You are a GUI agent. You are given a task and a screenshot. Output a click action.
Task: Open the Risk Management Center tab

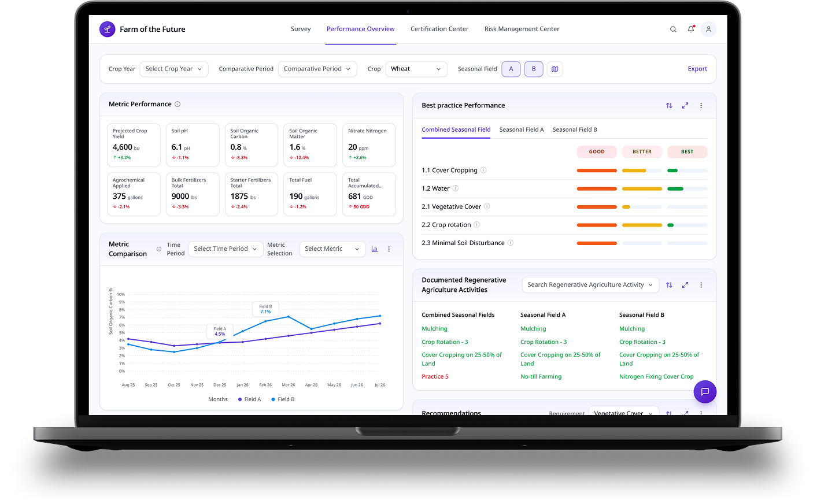(x=522, y=29)
